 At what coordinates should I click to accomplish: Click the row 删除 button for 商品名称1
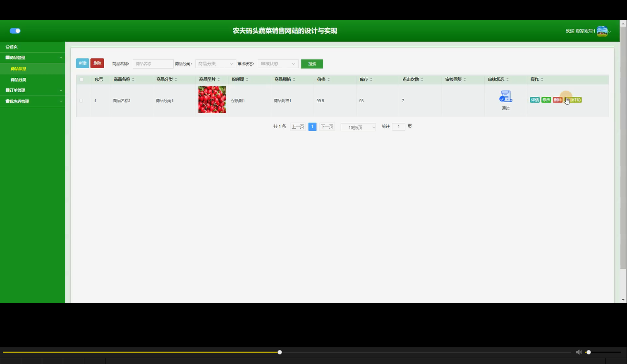click(x=558, y=100)
